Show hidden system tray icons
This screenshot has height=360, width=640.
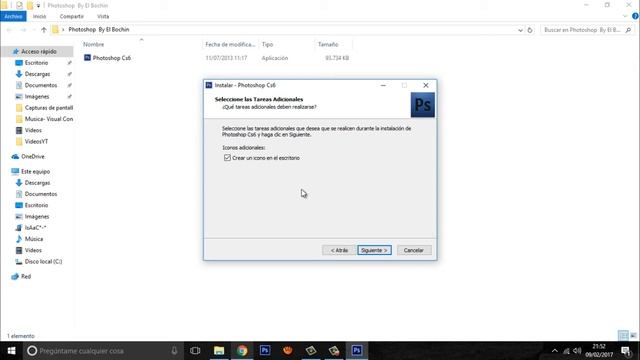click(x=554, y=351)
